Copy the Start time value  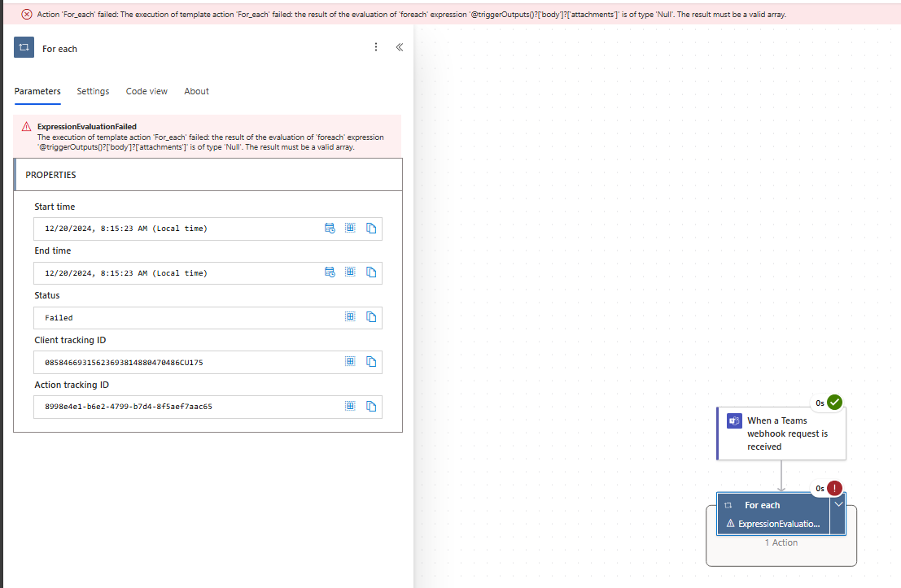coord(371,229)
